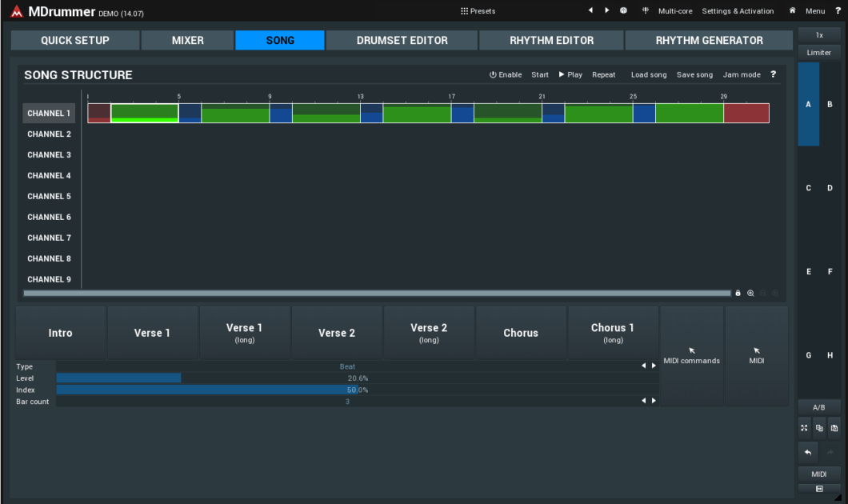Load the previous preset with the left arrow

tap(590, 11)
